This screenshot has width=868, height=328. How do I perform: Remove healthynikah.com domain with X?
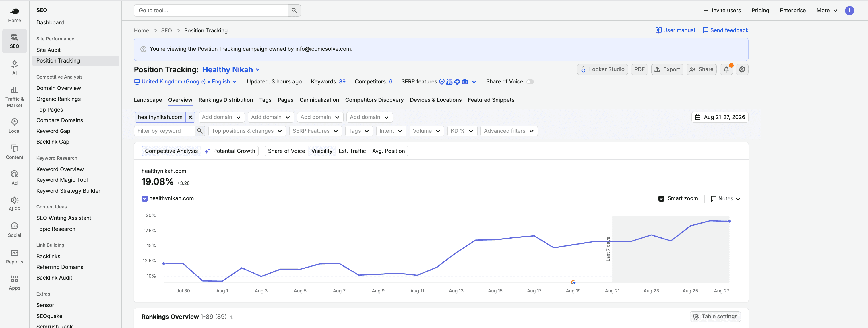point(190,117)
